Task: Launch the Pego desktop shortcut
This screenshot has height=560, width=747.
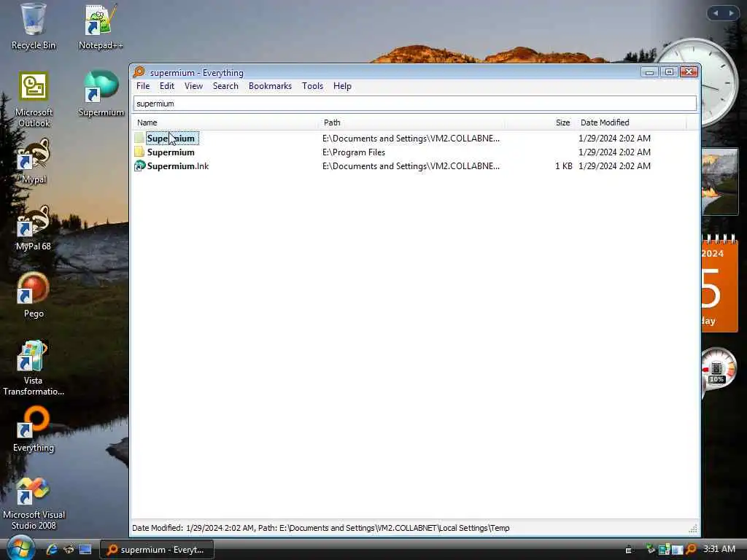Action: pos(34,295)
